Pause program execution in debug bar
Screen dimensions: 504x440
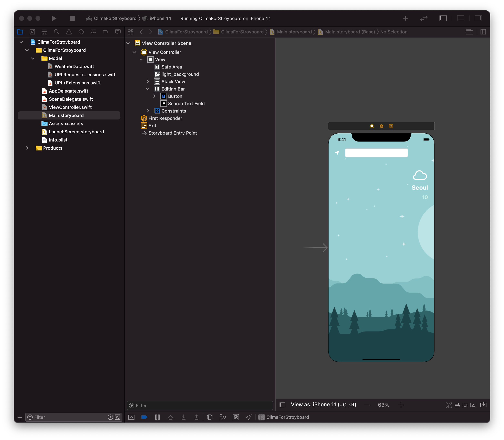(x=158, y=417)
